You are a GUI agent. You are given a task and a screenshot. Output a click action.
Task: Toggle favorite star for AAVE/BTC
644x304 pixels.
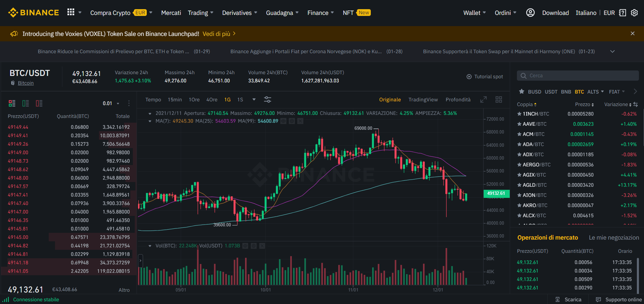tap(519, 124)
